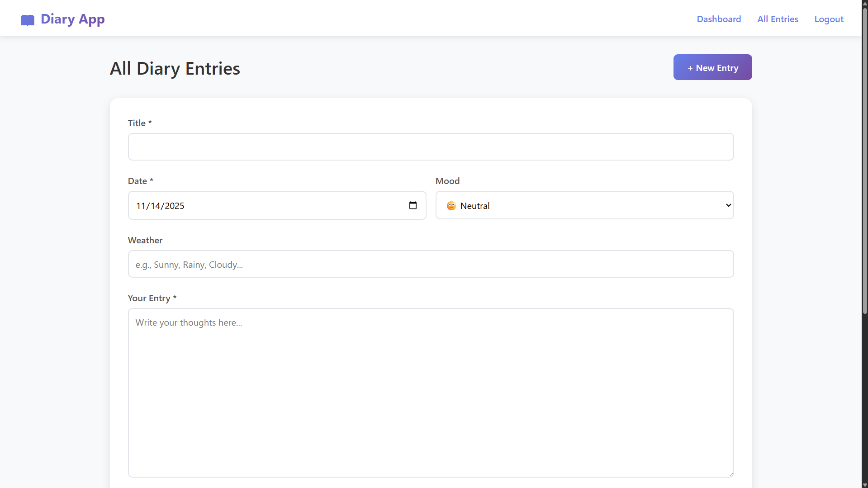Click the Diary App book logo icon
Image resolution: width=868 pixels, height=488 pixels.
pos(27,20)
